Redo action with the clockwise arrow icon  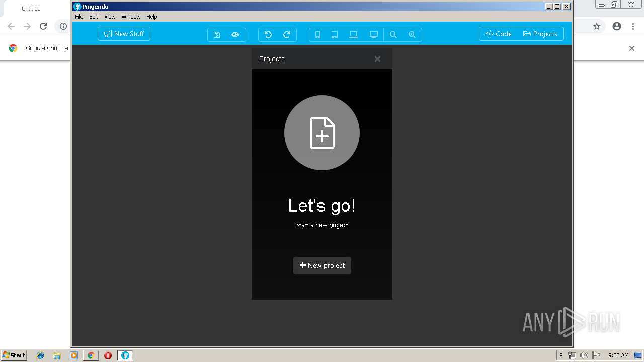(x=287, y=34)
